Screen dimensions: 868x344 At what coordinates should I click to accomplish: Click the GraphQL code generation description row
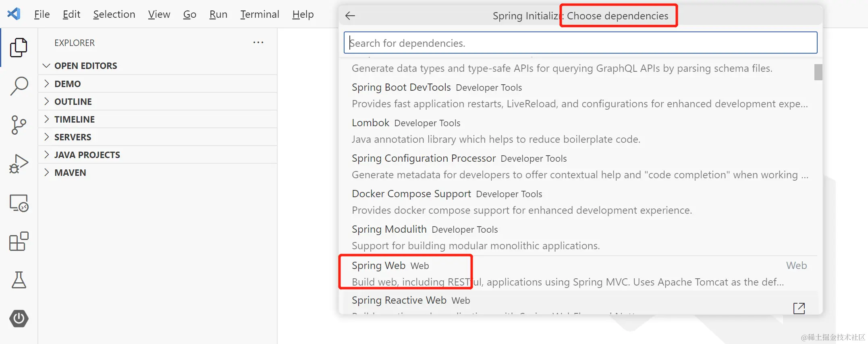click(x=562, y=68)
